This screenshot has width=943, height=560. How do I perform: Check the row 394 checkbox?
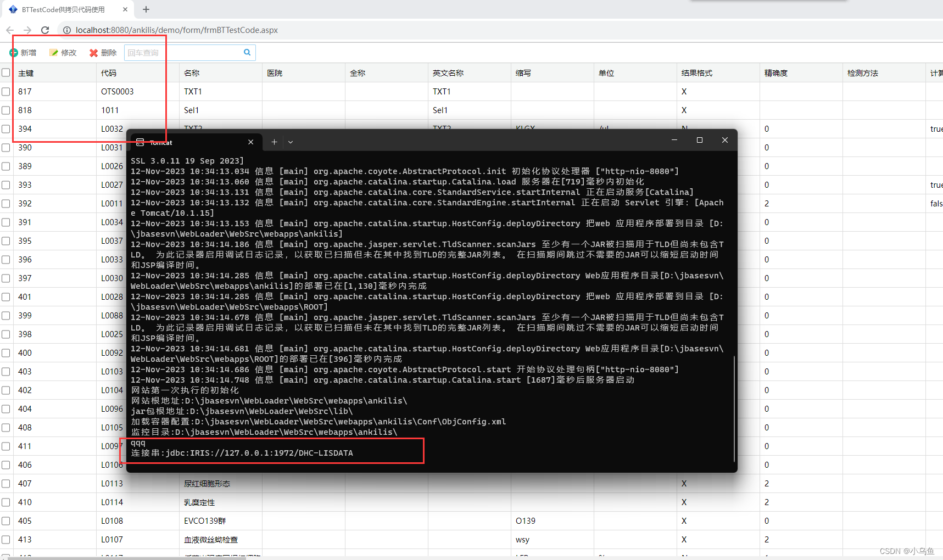point(6,129)
